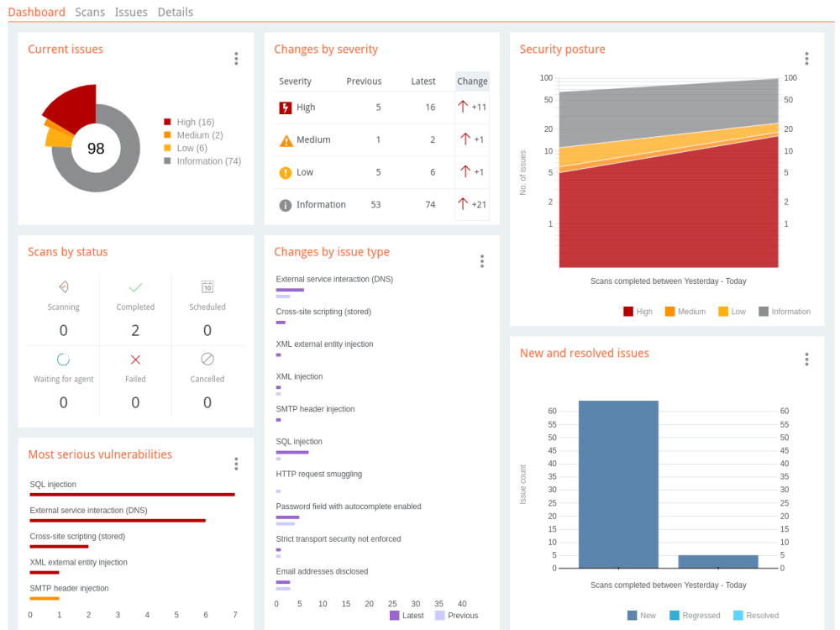Sort by the Severity column header
The width and height of the screenshot is (840, 630).
[x=295, y=81]
